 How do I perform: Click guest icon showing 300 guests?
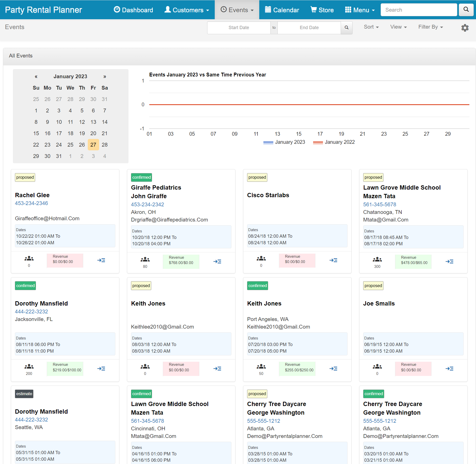tap(377, 259)
